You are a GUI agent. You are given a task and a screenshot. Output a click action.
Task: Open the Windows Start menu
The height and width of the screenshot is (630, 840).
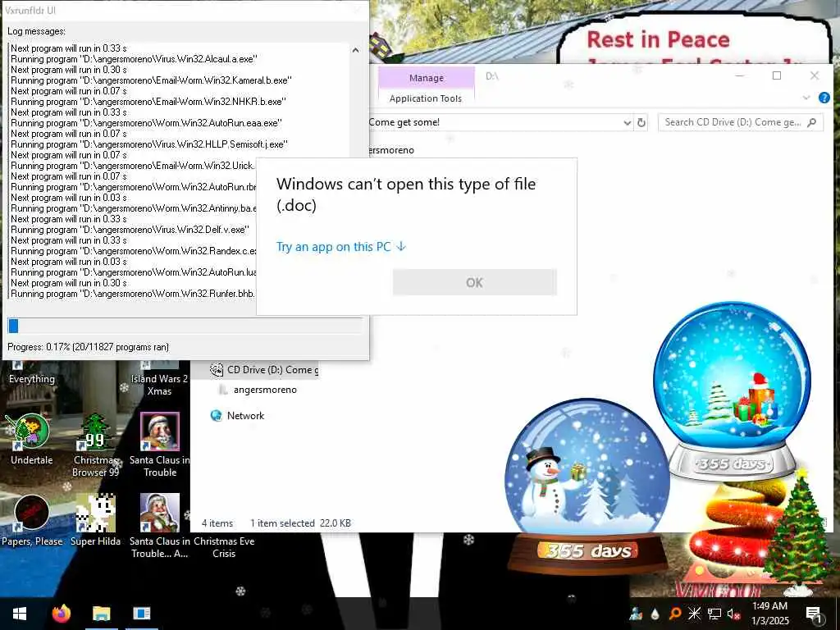point(20,614)
